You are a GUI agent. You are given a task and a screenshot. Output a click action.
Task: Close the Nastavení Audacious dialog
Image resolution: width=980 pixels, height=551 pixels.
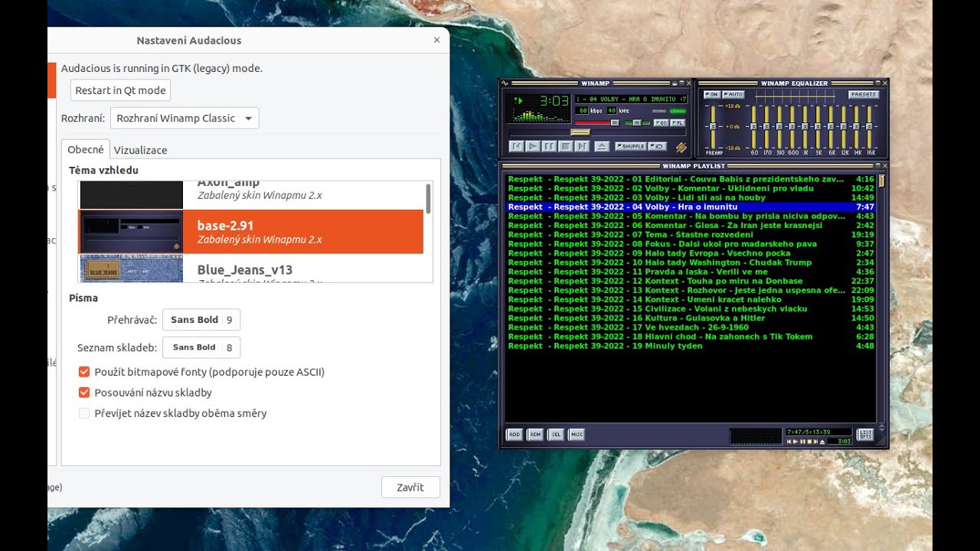pyautogui.click(x=436, y=40)
